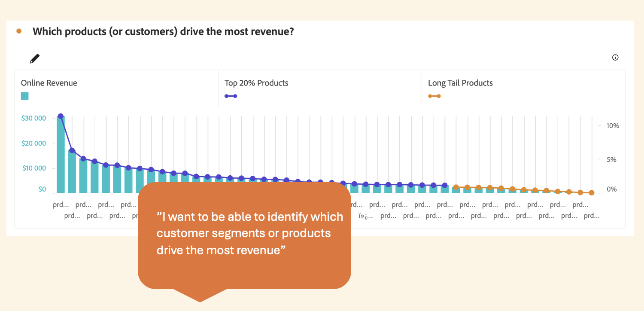Click the second purple data point on the line
Screen dimensions: 644x311
pyautogui.click(x=72, y=150)
